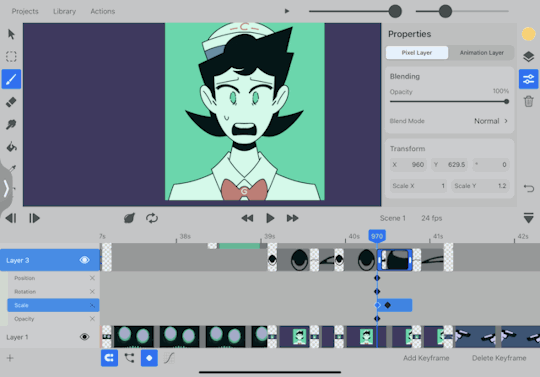The width and height of the screenshot is (540, 377).
Task: Toggle loop playback icon
Action: (152, 218)
